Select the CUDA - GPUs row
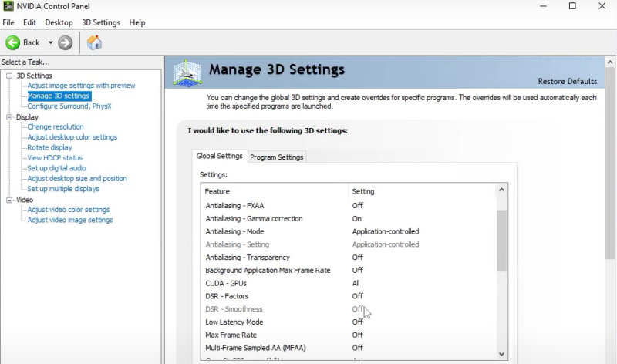This screenshot has width=617, height=364. (349, 283)
